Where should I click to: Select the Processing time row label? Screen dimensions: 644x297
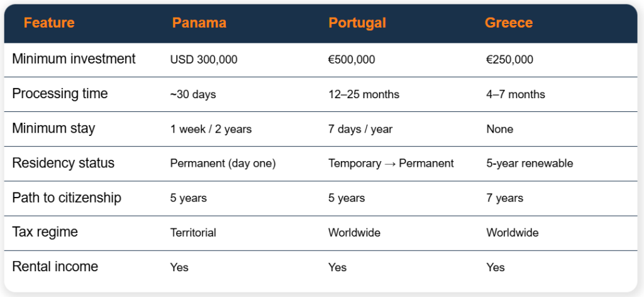[60, 94]
